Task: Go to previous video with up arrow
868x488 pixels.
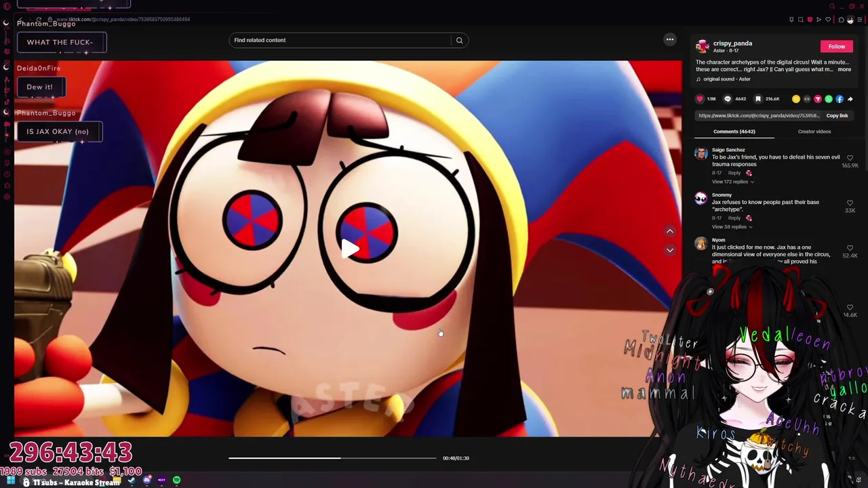Action: pyautogui.click(x=669, y=231)
